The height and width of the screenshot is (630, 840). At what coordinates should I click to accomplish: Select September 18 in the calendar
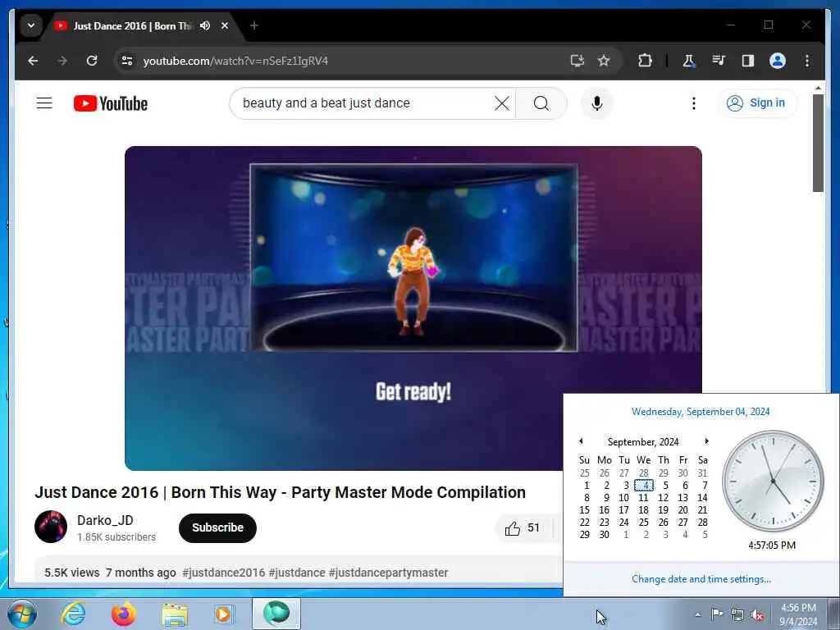643,510
